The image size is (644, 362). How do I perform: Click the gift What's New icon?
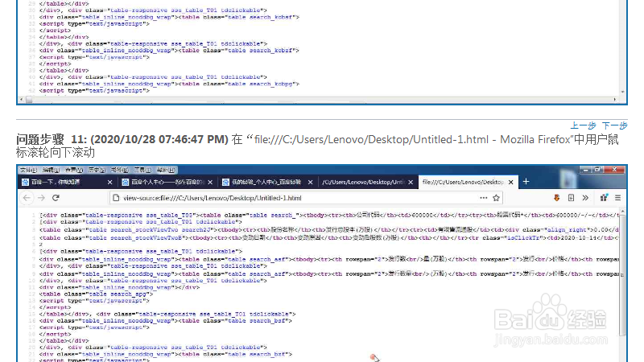point(604,198)
